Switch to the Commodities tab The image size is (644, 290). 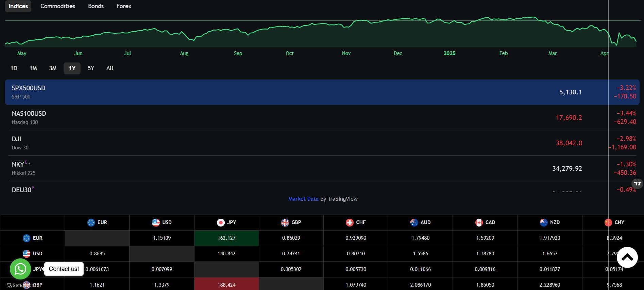(x=58, y=6)
